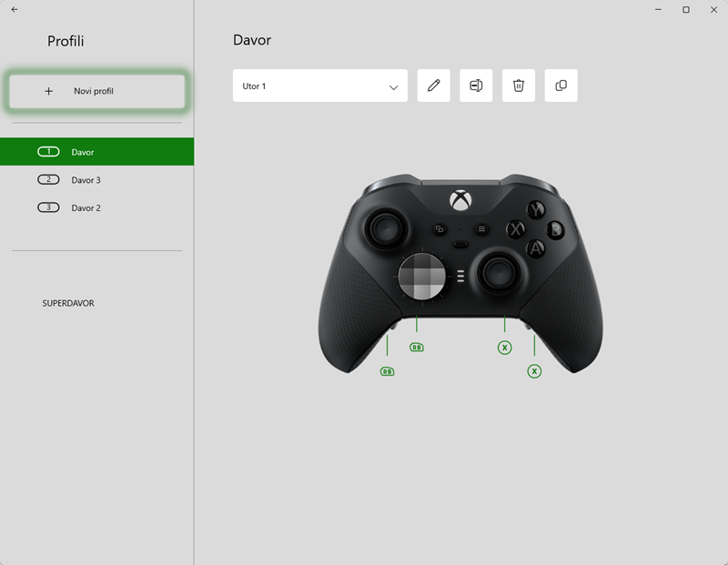This screenshot has width=728, height=565.
Task: Select the Davor 2 profile
Action: (97, 207)
